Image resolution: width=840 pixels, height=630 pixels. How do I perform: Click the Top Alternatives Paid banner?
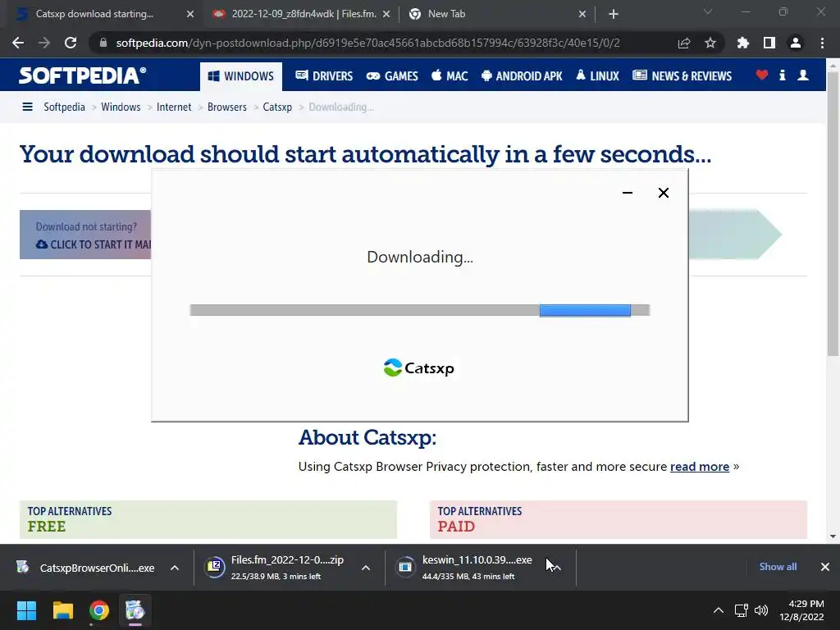pos(619,519)
